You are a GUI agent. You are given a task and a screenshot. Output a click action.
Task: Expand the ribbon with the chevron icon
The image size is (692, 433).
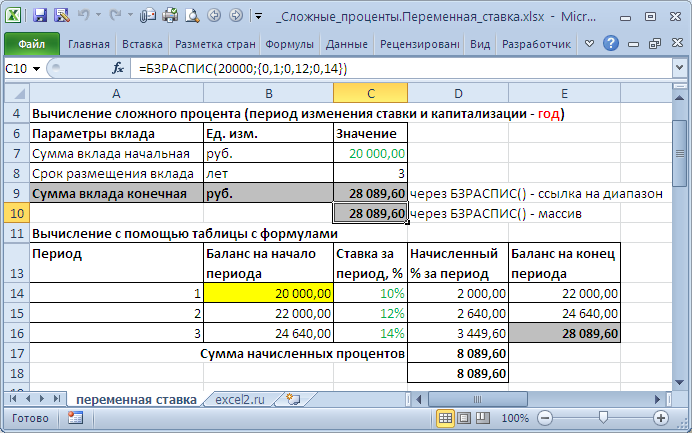(x=589, y=44)
